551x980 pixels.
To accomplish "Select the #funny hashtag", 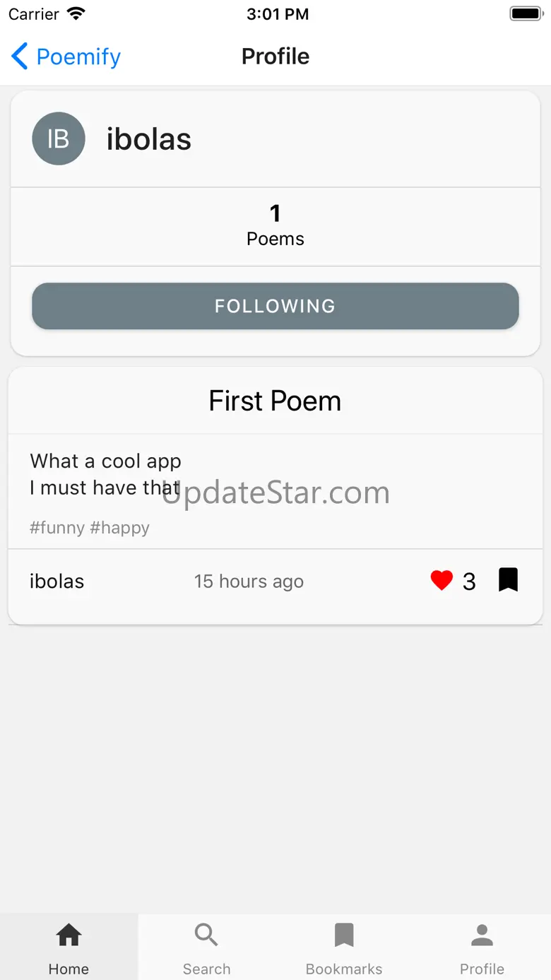I will click(x=57, y=528).
